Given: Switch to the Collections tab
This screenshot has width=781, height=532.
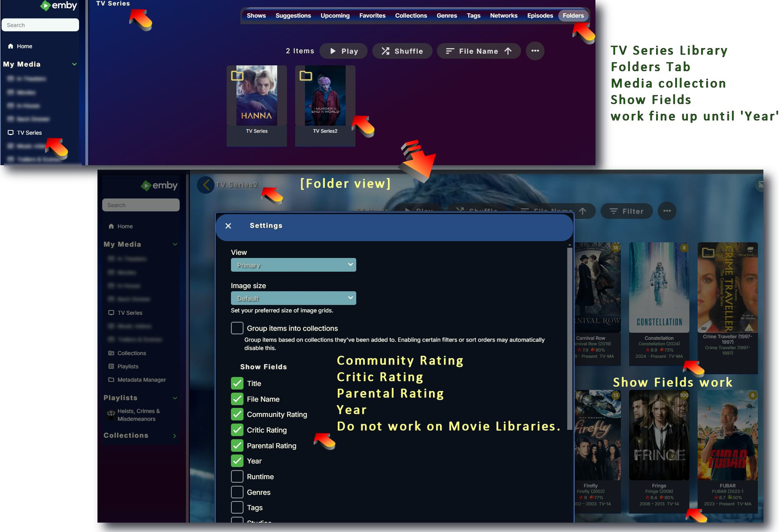Looking at the screenshot, I should [x=411, y=16].
